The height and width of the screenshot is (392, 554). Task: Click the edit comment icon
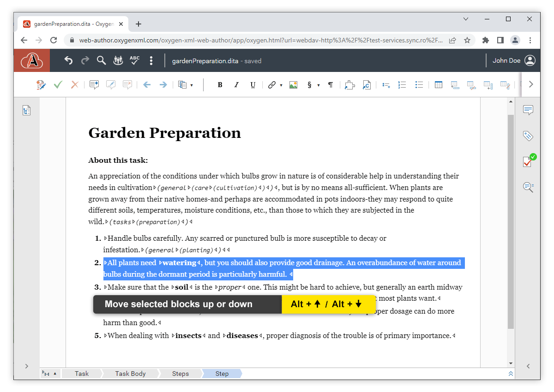click(111, 85)
